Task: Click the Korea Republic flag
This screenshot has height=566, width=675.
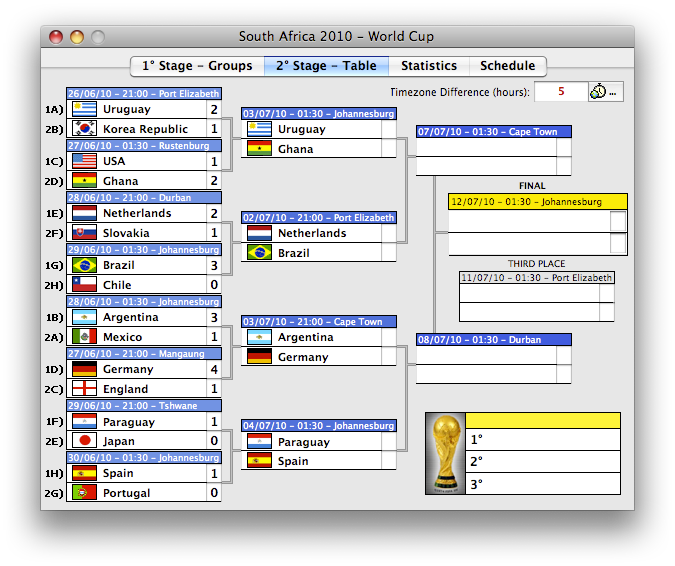Action: 84,129
